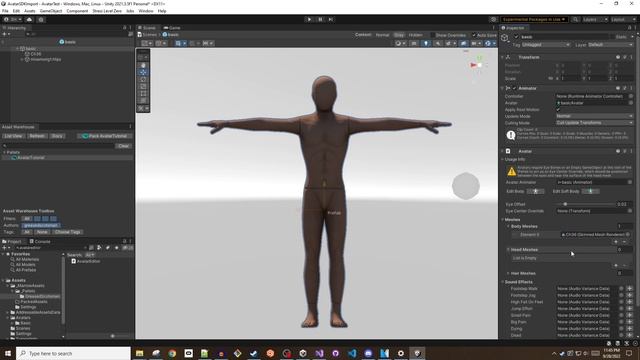Pick object for Animator Controller field
The height and width of the screenshot is (360, 640).
[631, 96]
